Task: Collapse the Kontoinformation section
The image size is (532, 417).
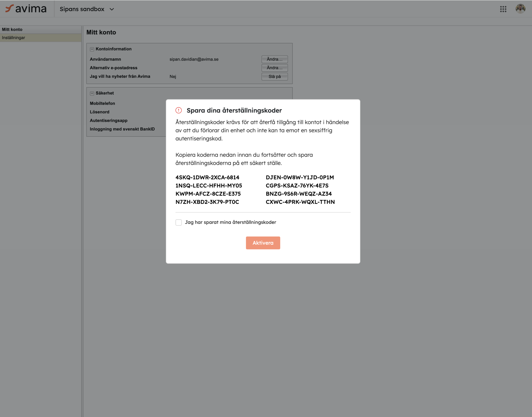Action: pos(92,49)
